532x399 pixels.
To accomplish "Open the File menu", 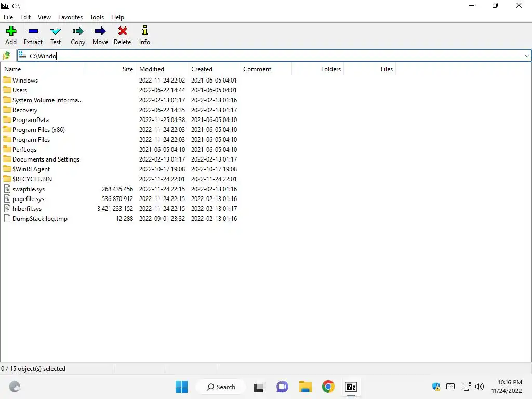I will pyautogui.click(x=8, y=17).
